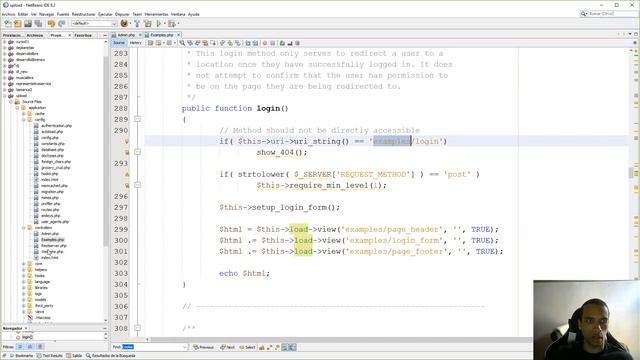Open the Ayuda menu
The height and width of the screenshot is (360, 640).
click(x=193, y=14)
